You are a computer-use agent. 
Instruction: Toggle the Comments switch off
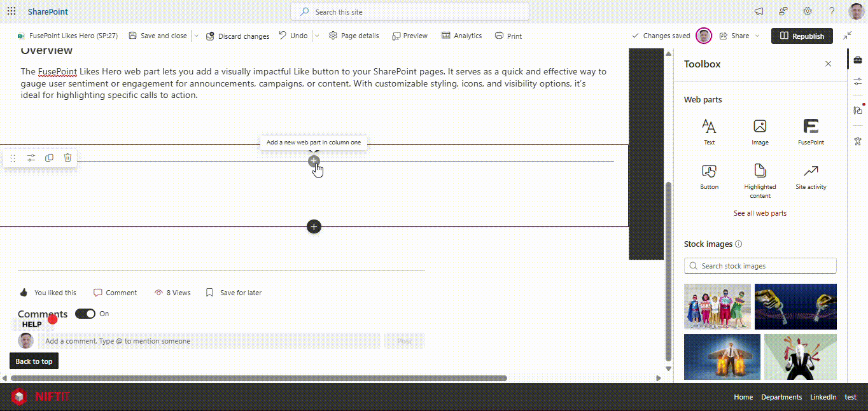click(85, 314)
